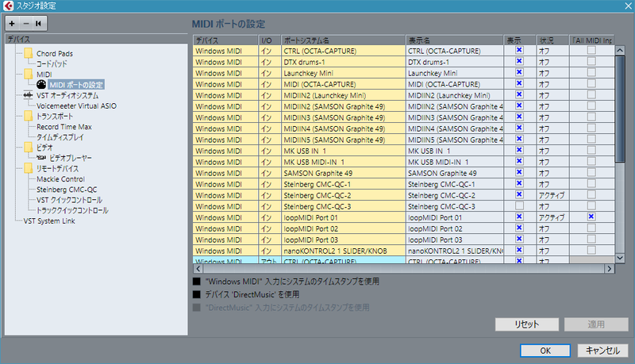Click the table scroll down arrow
Screen dimensions: 635x364
(620, 258)
